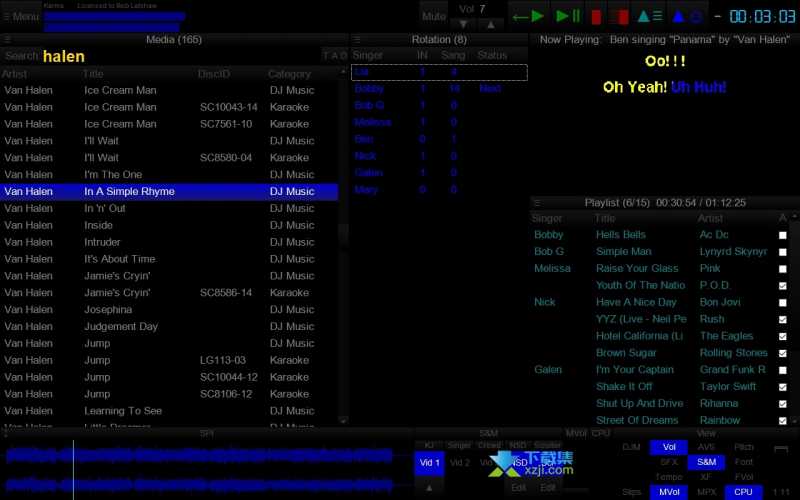
Task: Click the bracket icon right of Pitch
Action: 781,449
